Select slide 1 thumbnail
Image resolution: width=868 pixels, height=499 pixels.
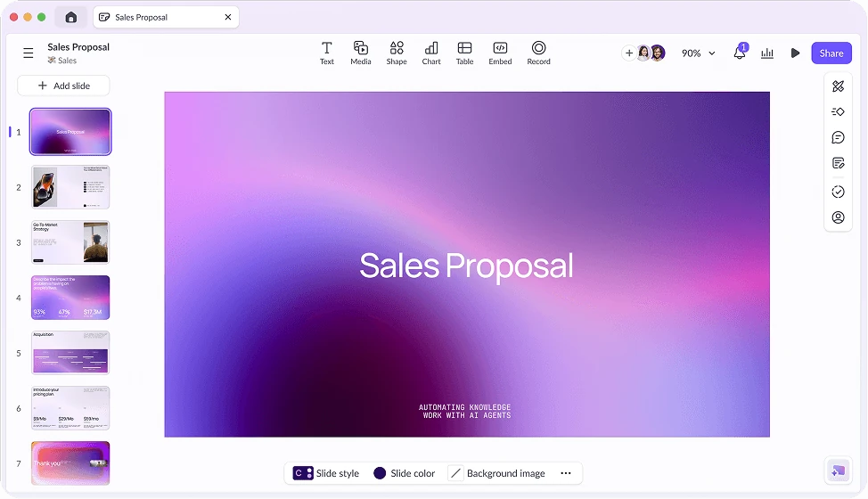pyautogui.click(x=70, y=132)
